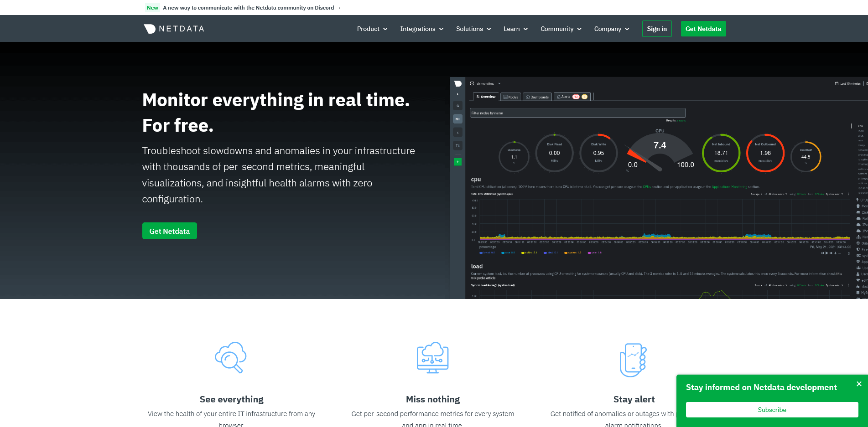Close the Stay informed subscribe popup

[x=859, y=384]
